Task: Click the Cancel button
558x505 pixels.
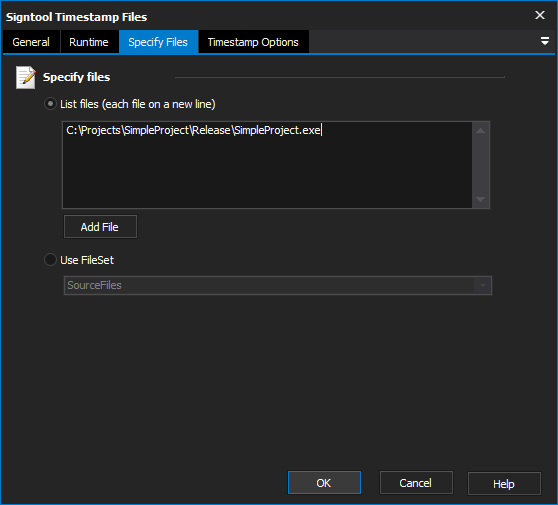Action: pyautogui.click(x=416, y=483)
